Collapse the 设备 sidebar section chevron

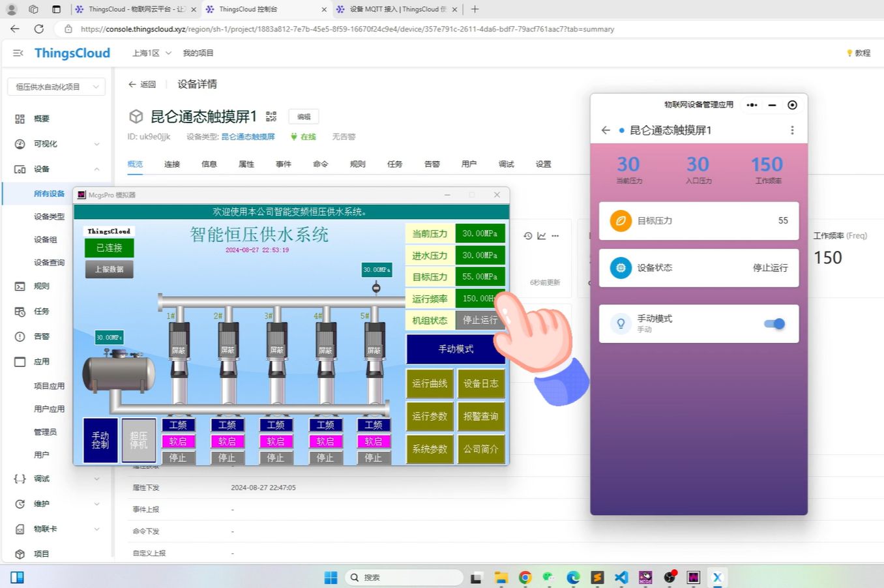pos(96,169)
